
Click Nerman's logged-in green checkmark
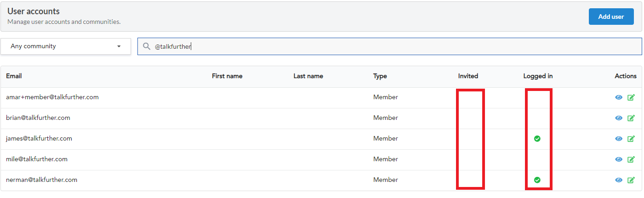pyautogui.click(x=537, y=180)
